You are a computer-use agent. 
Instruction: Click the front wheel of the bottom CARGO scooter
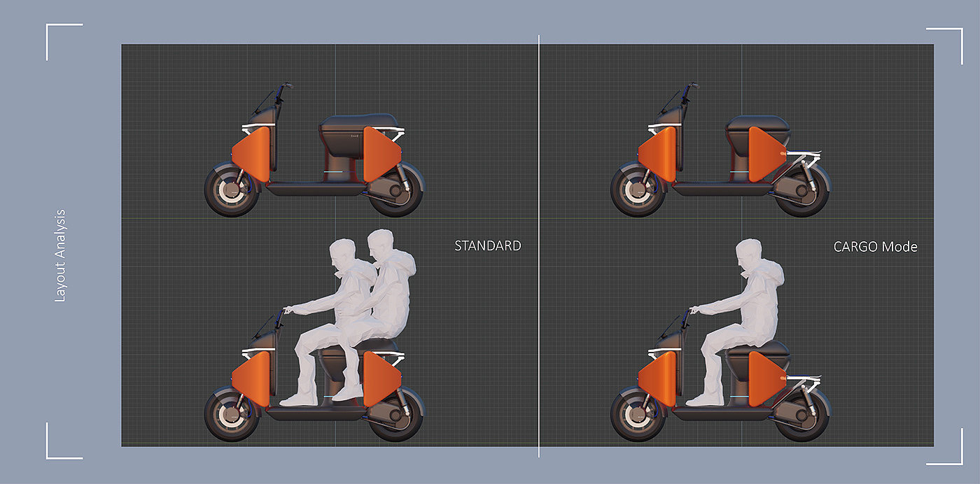[638, 415]
